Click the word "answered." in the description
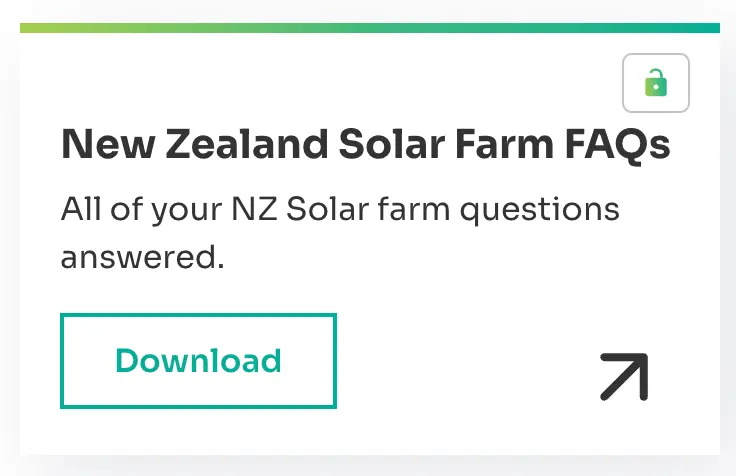736x476 pixels. coord(142,257)
